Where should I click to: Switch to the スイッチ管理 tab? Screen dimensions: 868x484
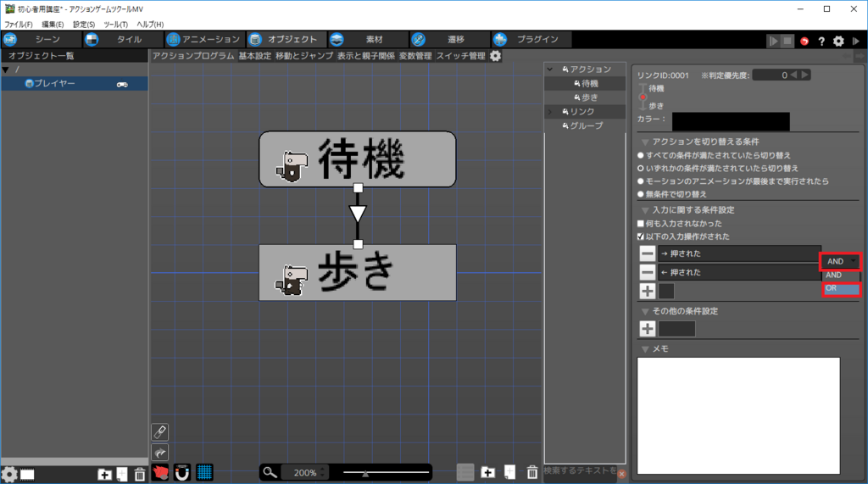pos(460,56)
